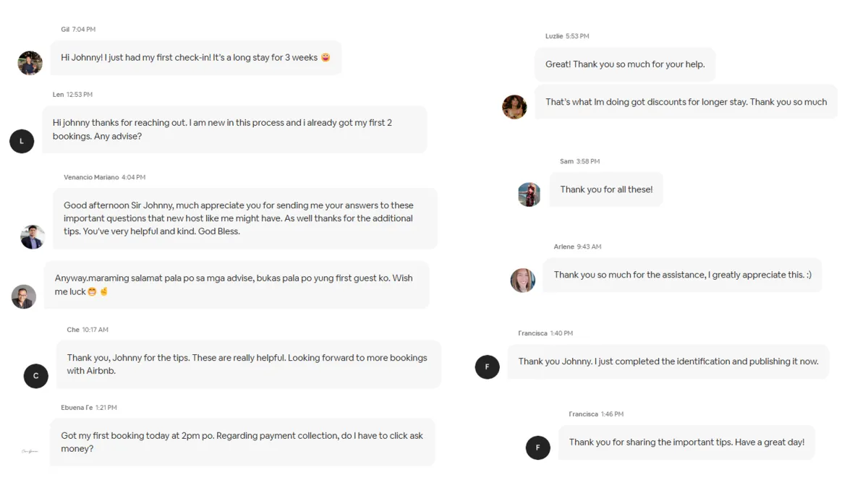
Task: Click Sam's profile picture
Action: (x=529, y=194)
